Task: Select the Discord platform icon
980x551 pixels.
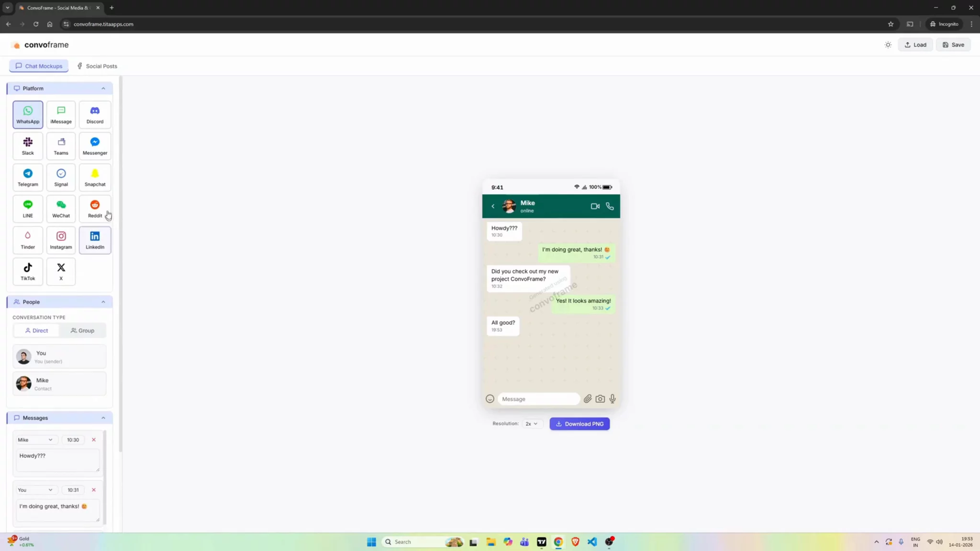Action: point(94,114)
